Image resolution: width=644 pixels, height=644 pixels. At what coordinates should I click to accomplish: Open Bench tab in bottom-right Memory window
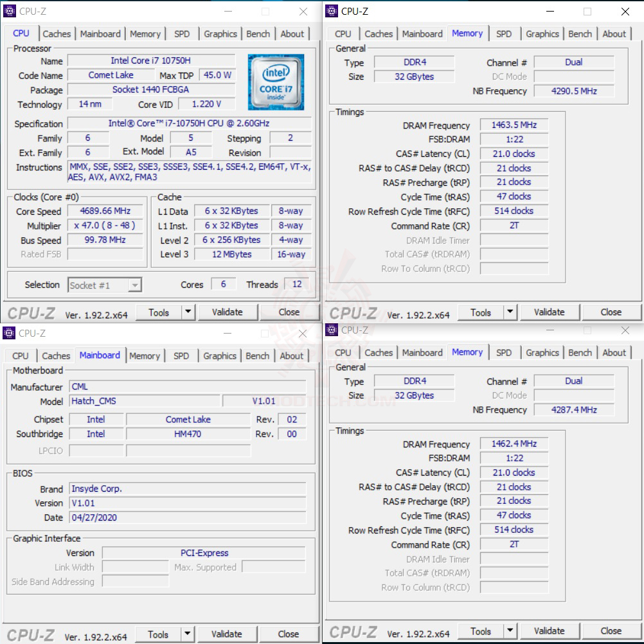coord(580,352)
